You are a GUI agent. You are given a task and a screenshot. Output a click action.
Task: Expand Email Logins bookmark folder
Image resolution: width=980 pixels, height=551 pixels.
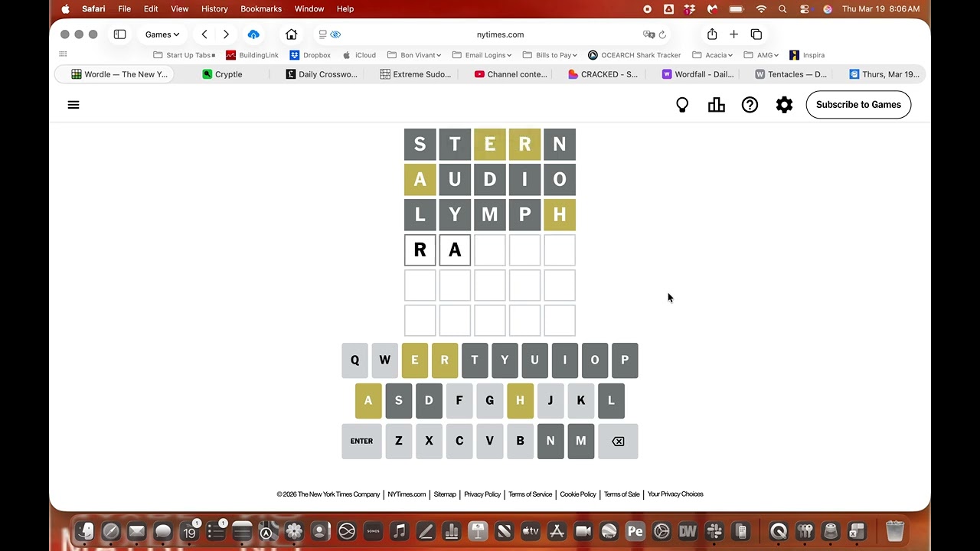tap(482, 55)
